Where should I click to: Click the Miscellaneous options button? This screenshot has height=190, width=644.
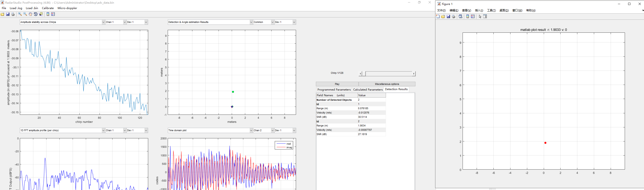(x=387, y=84)
